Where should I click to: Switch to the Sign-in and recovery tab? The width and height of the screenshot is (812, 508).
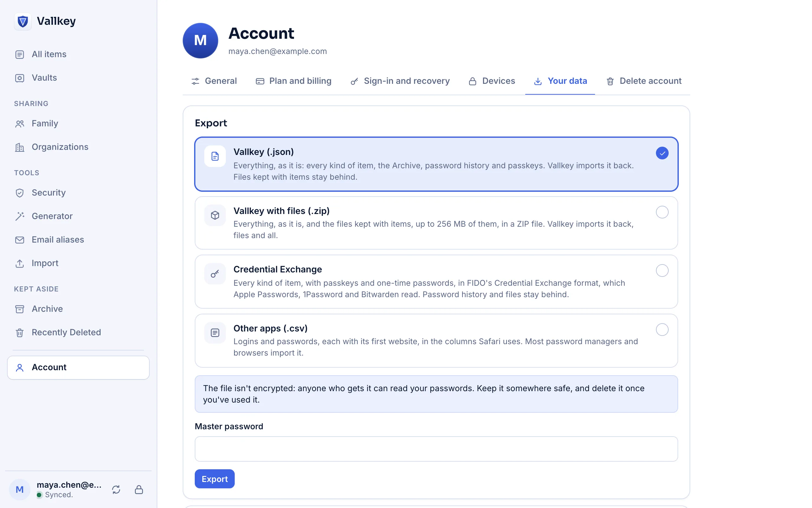click(x=400, y=81)
